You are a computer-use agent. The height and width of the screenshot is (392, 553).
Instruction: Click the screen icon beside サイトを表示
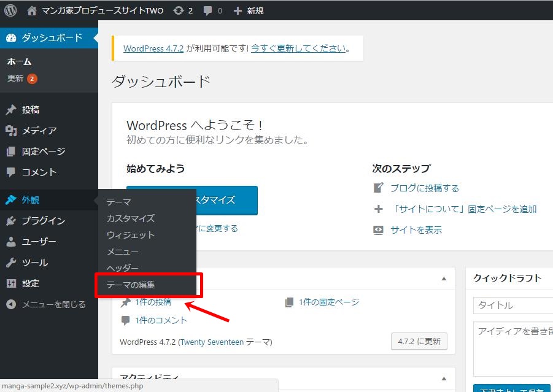pyautogui.click(x=378, y=230)
